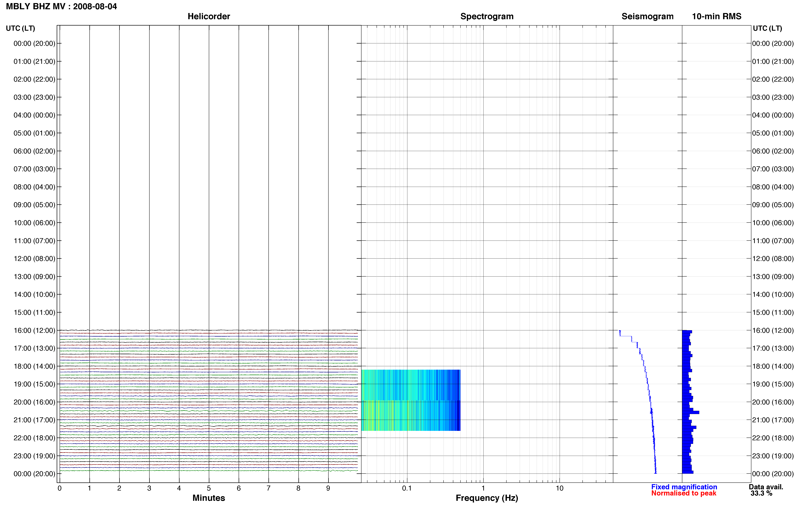
Task: Click the blue Fixed magnification legend text
Action: coord(684,487)
